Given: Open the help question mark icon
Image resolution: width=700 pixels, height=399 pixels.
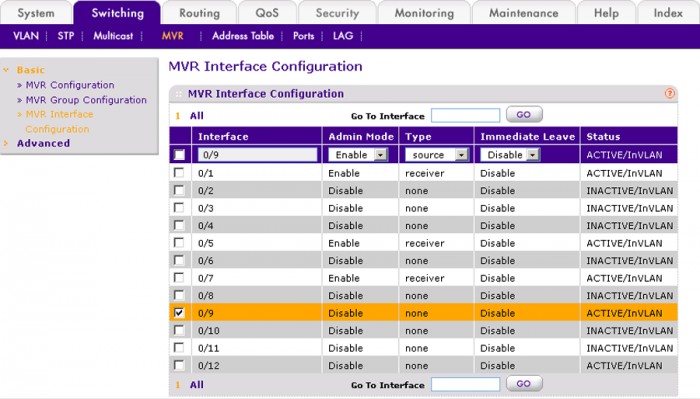Looking at the screenshot, I should click(669, 93).
